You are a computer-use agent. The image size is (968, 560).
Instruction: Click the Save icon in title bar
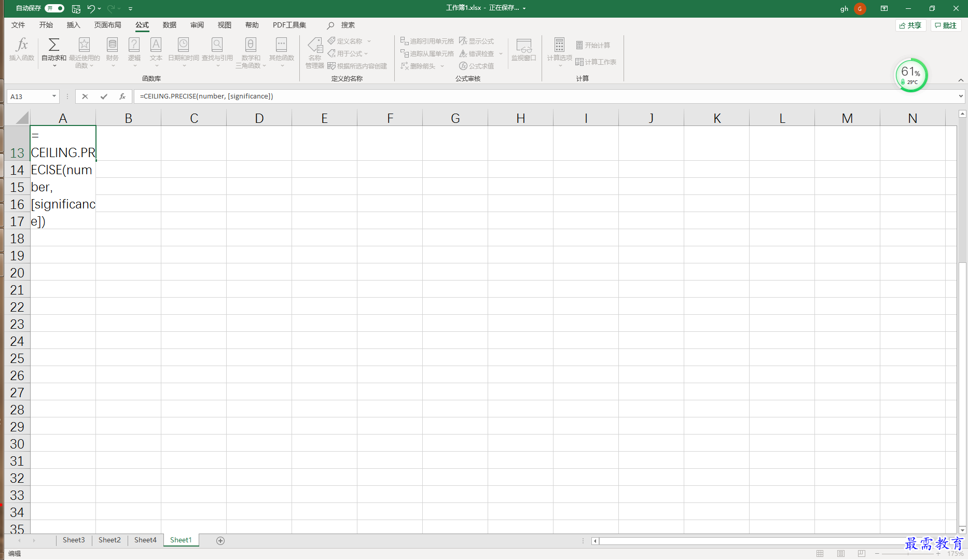[76, 9]
